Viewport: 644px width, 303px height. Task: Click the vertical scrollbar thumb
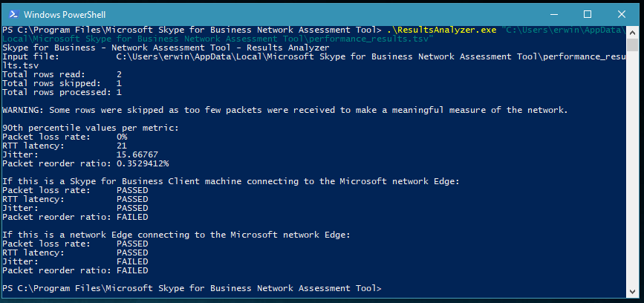pos(632,45)
